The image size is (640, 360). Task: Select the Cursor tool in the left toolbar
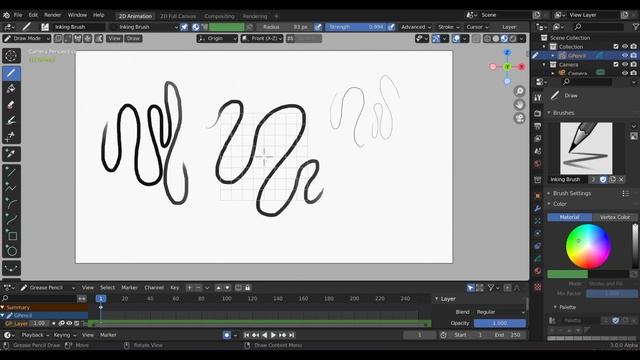tap(11, 56)
